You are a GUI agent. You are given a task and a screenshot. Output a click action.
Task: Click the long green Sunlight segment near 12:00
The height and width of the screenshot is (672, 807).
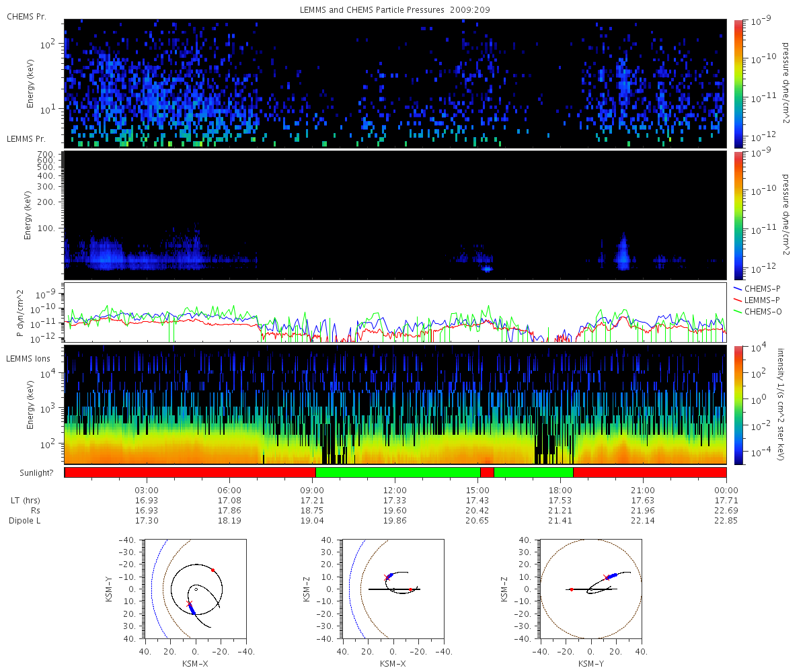pos(398,472)
